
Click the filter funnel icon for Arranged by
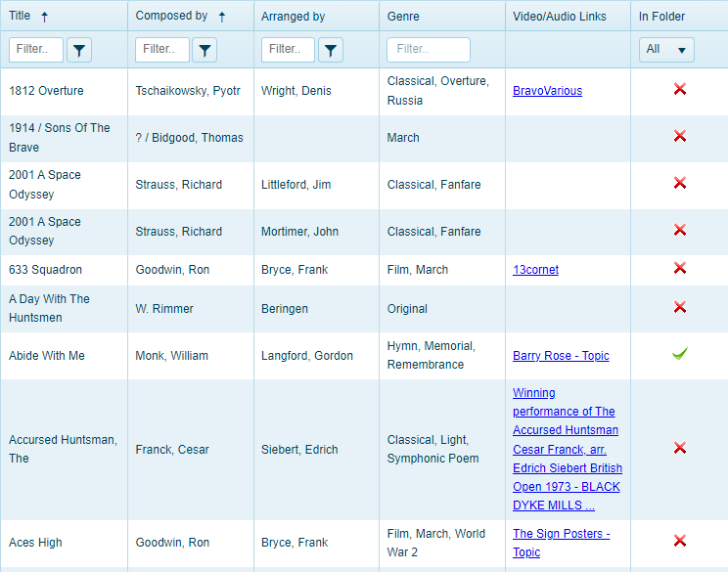tap(331, 50)
